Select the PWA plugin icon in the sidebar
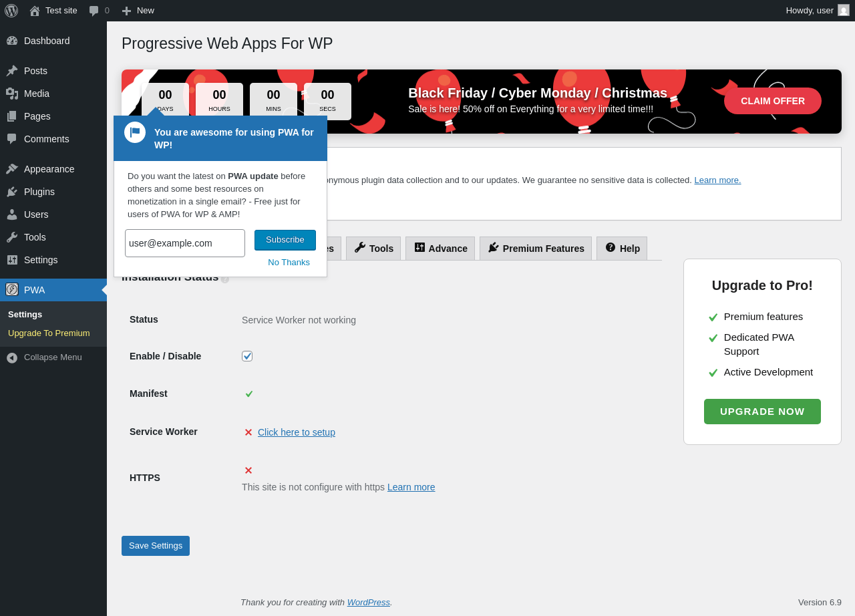The width and height of the screenshot is (855, 616). tap(12, 289)
